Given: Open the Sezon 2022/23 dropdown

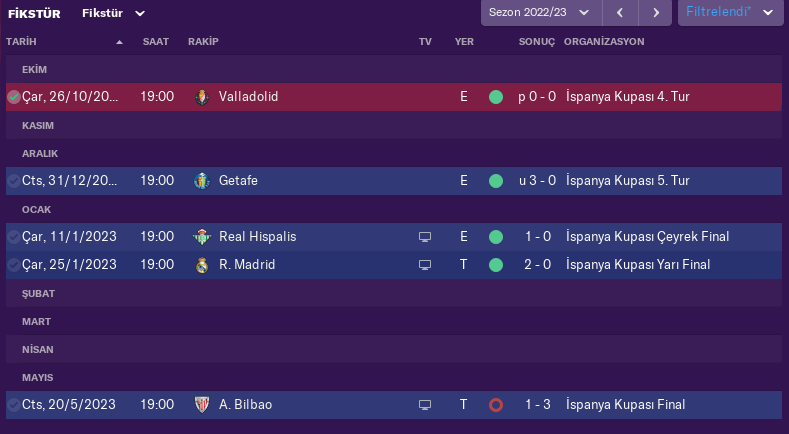Looking at the screenshot, I should [x=540, y=13].
